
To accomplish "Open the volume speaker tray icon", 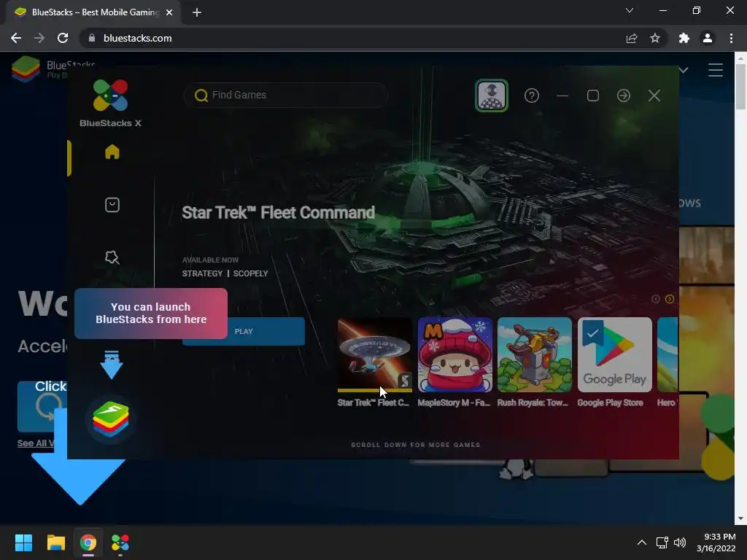I will point(680,542).
